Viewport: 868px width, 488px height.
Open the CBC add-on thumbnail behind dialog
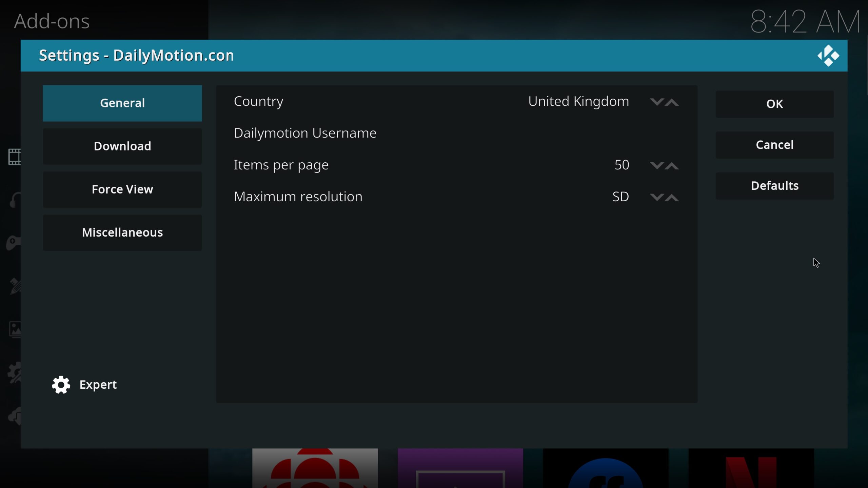coord(315,468)
